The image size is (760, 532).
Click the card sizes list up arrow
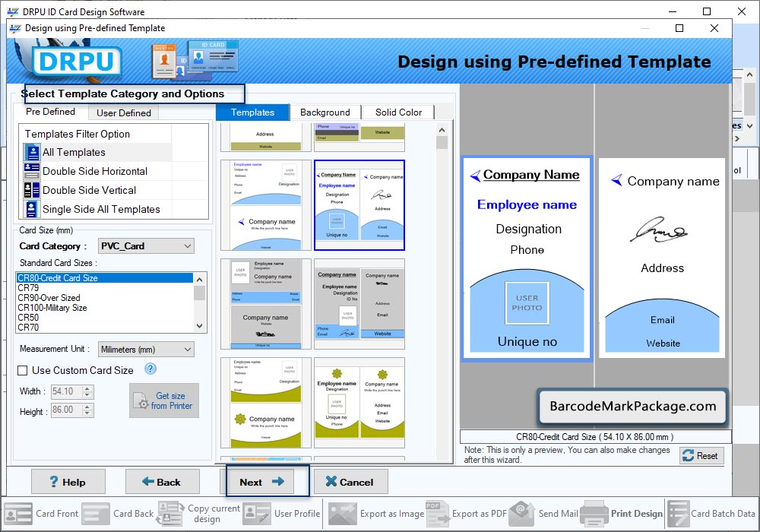click(x=199, y=280)
